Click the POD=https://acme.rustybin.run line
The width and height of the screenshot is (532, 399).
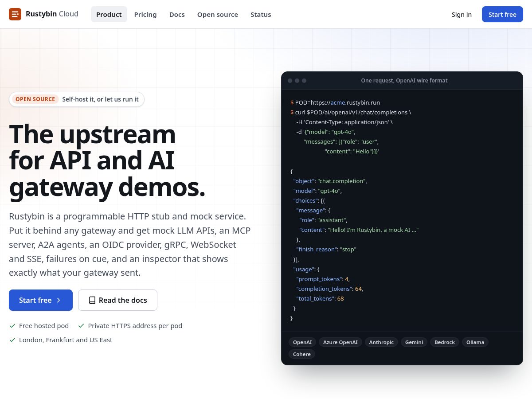pos(335,102)
